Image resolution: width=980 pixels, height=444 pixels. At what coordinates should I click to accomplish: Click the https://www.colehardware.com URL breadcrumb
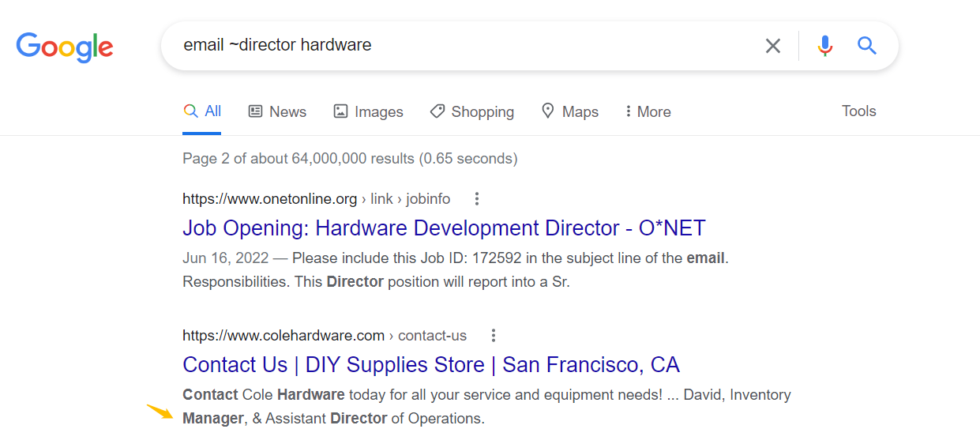(x=325, y=336)
